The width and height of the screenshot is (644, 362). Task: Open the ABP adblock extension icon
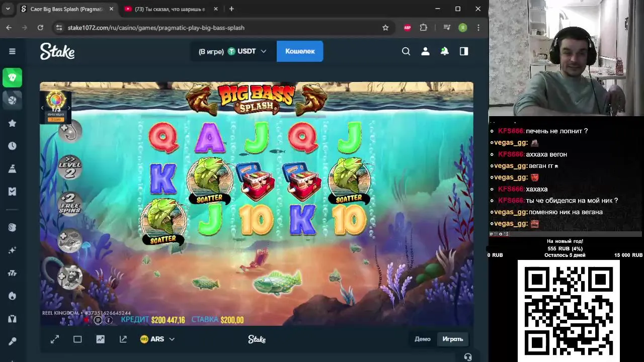click(x=408, y=28)
